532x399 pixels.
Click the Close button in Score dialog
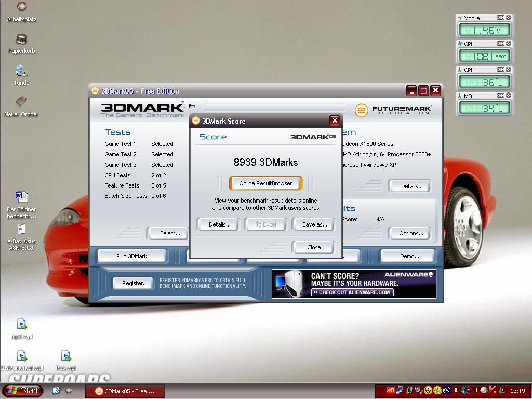(314, 247)
